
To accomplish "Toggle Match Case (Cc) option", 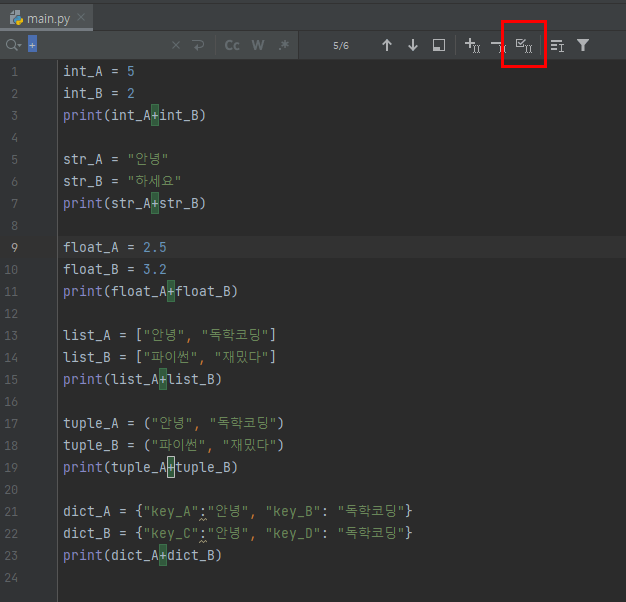I will coord(232,45).
